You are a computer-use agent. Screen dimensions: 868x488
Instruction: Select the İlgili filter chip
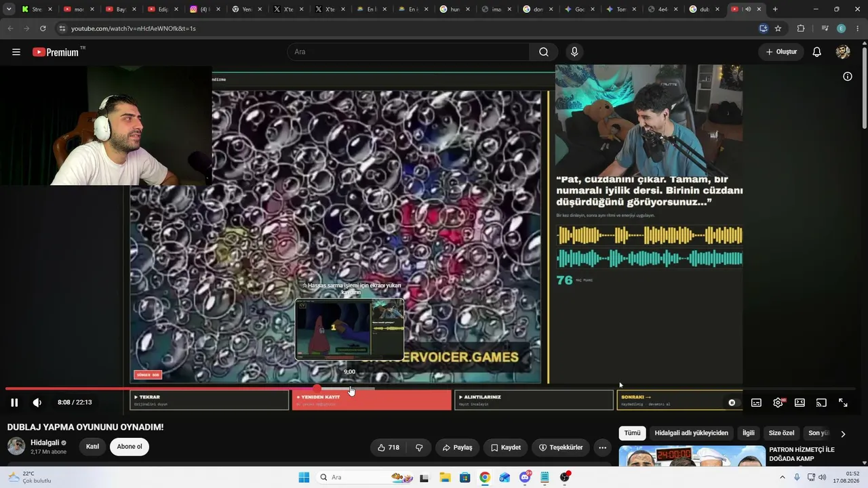click(749, 433)
